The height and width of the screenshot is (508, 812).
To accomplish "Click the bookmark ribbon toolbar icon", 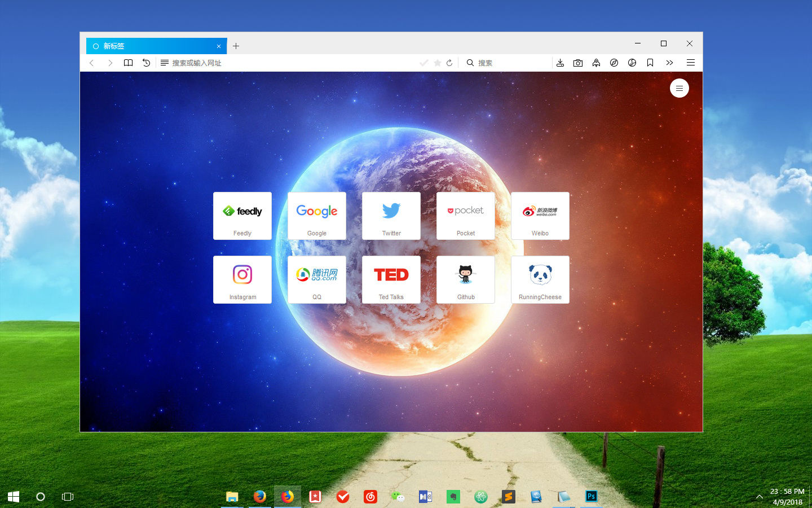I will click(650, 63).
